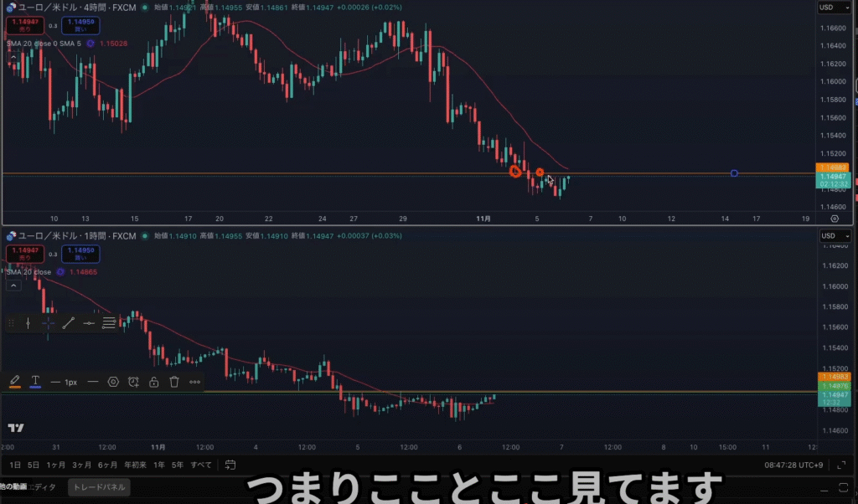The height and width of the screenshot is (504, 858).
Task: Open more options in drawing toolbar
Action: pos(194,382)
